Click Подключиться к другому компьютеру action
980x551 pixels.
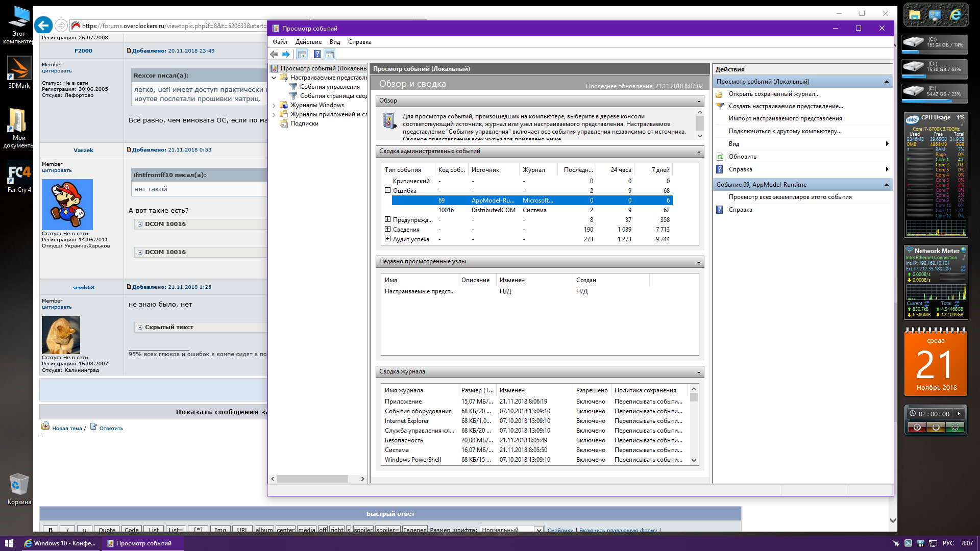(785, 131)
